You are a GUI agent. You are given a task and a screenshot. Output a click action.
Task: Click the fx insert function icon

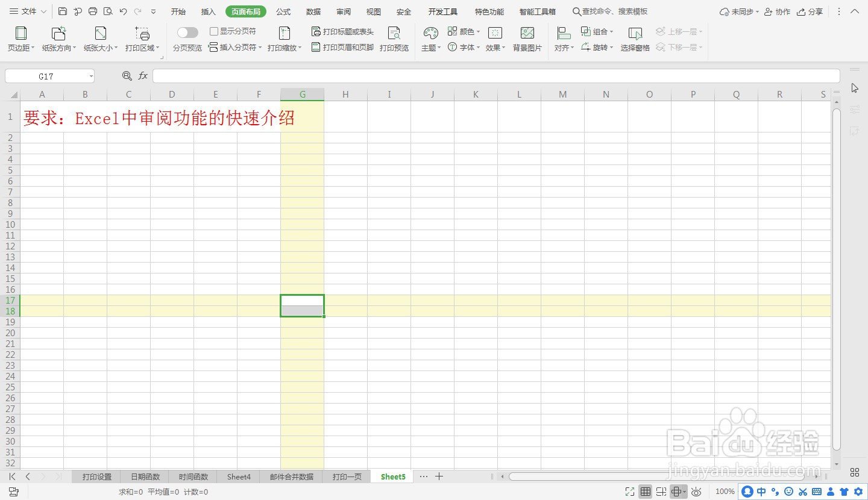(x=143, y=76)
